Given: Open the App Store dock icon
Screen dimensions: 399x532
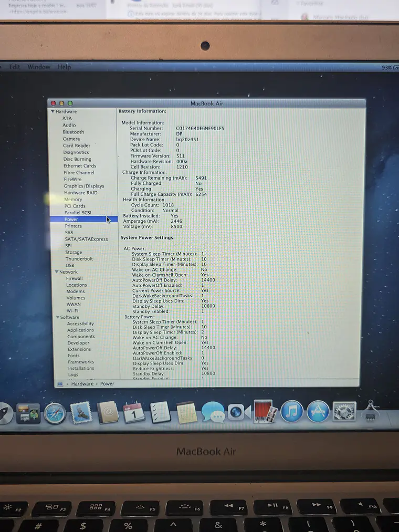Looking at the screenshot, I should 318,411.
